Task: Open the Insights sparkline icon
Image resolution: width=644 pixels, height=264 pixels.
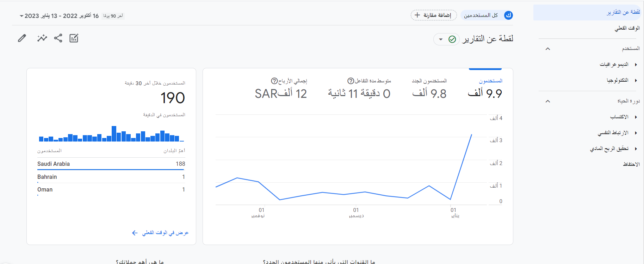Action: (x=42, y=38)
